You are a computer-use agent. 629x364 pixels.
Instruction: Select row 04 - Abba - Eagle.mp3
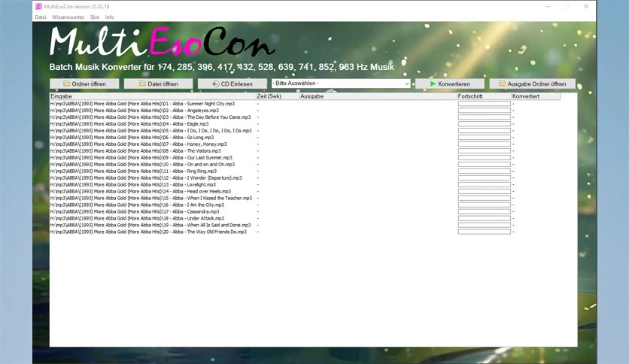click(x=129, y=124)
